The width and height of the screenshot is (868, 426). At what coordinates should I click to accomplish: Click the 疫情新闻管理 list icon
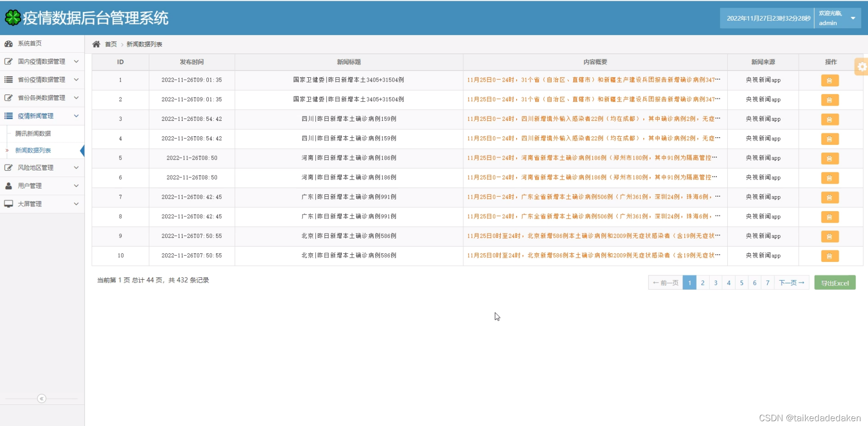click(9, 116)
